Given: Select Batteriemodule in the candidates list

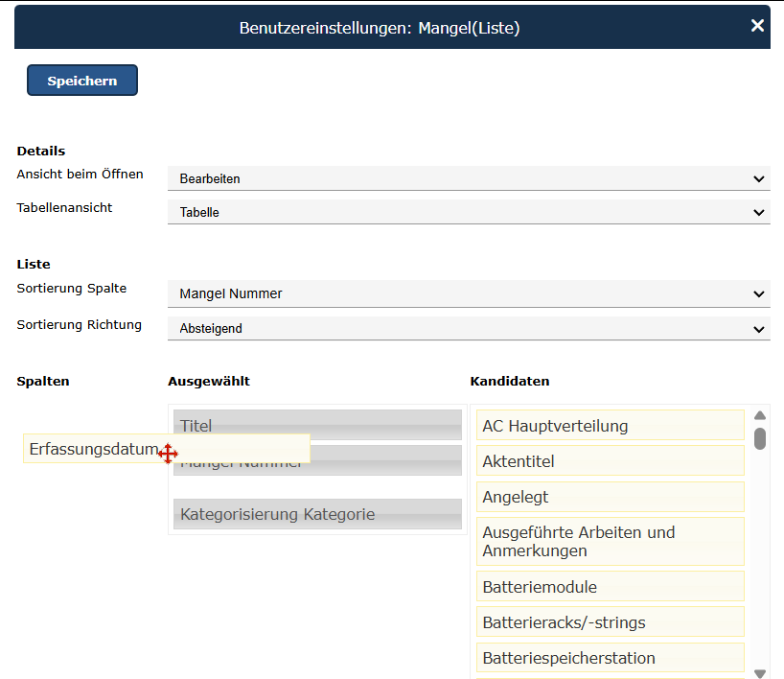Looking at the screenshot, I should [x=610, y=586].
